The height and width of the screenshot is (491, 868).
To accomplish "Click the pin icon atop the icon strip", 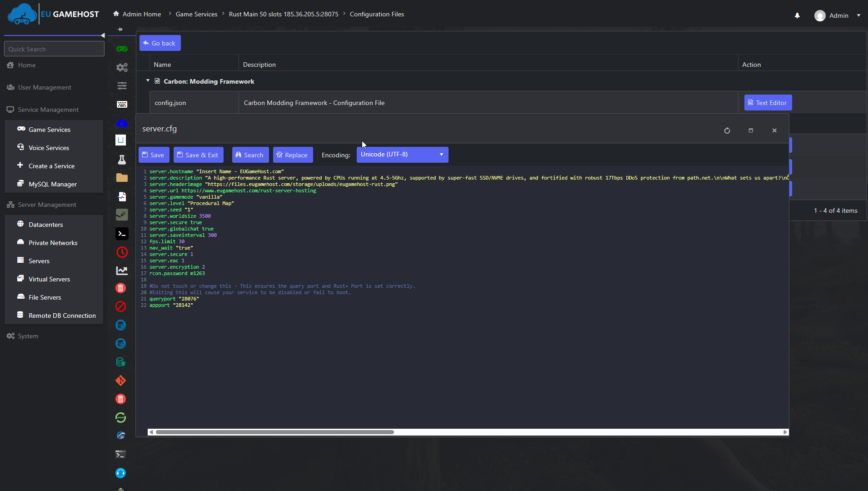I will pyautogui.click(x=120, y=29).
